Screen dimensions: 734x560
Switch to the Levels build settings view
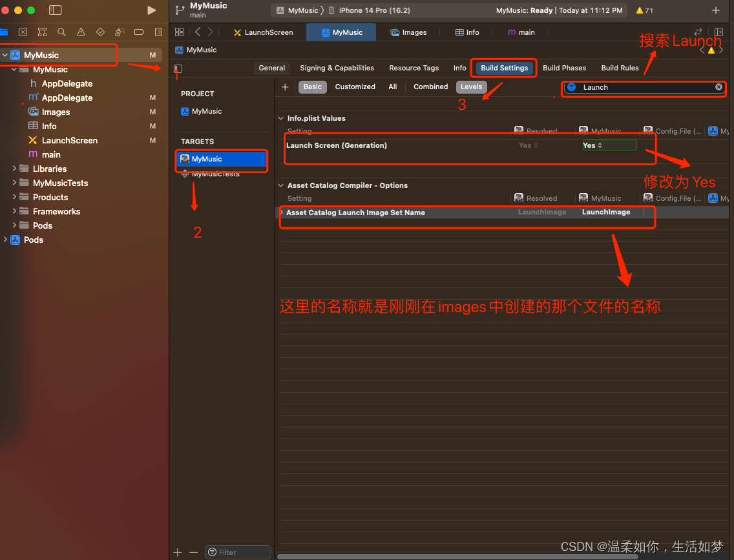pos(471,87)
